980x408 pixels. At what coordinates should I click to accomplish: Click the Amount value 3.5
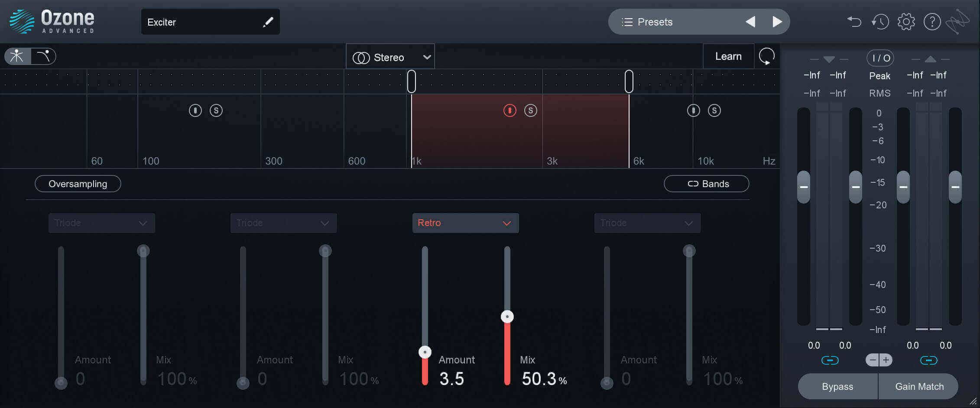[451, 379]
